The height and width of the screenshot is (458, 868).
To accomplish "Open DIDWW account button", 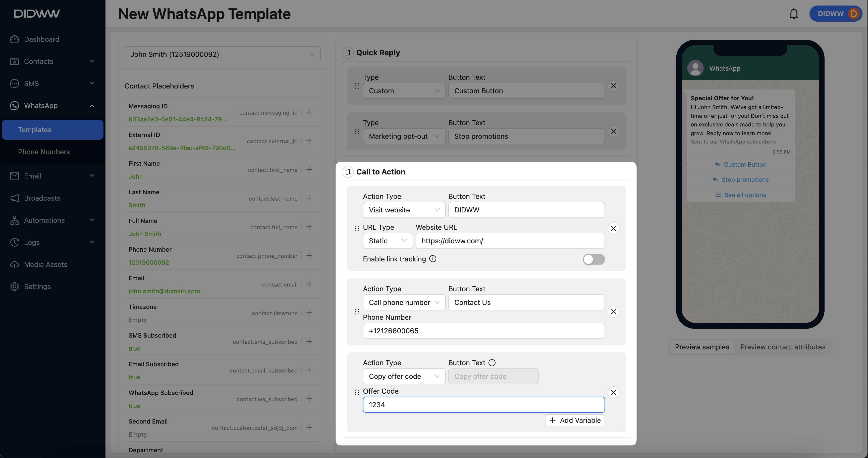I will pyautogui.click(x=836, y=14).
